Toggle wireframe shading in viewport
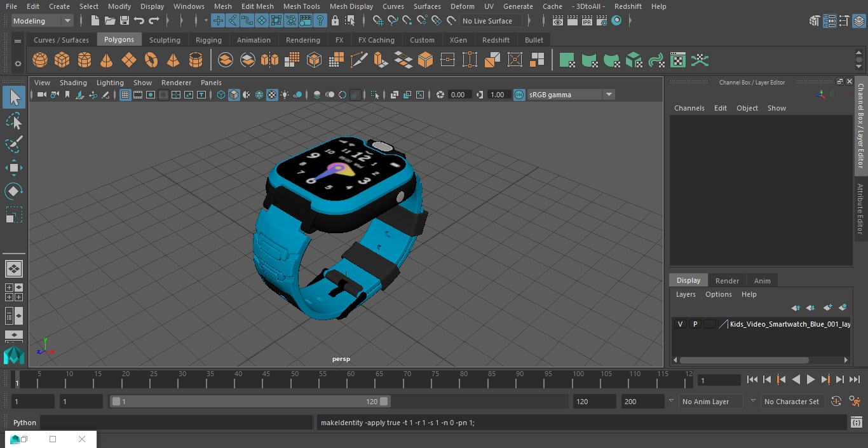 click(x=221, y=95)
